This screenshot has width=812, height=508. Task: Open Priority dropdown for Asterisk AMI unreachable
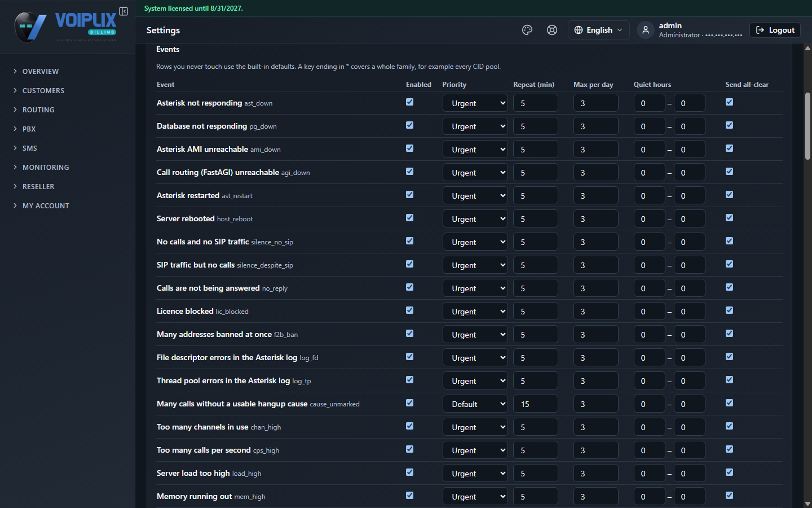pos(475,150)
